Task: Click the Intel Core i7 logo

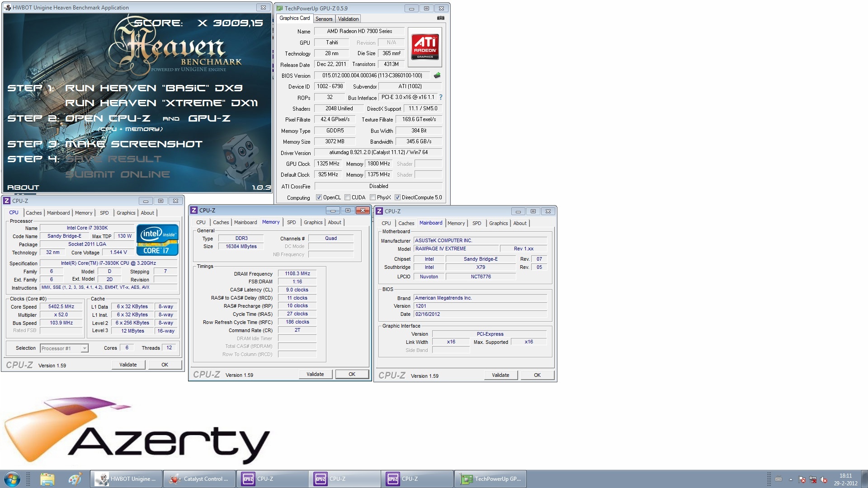Action: point(157,240)
